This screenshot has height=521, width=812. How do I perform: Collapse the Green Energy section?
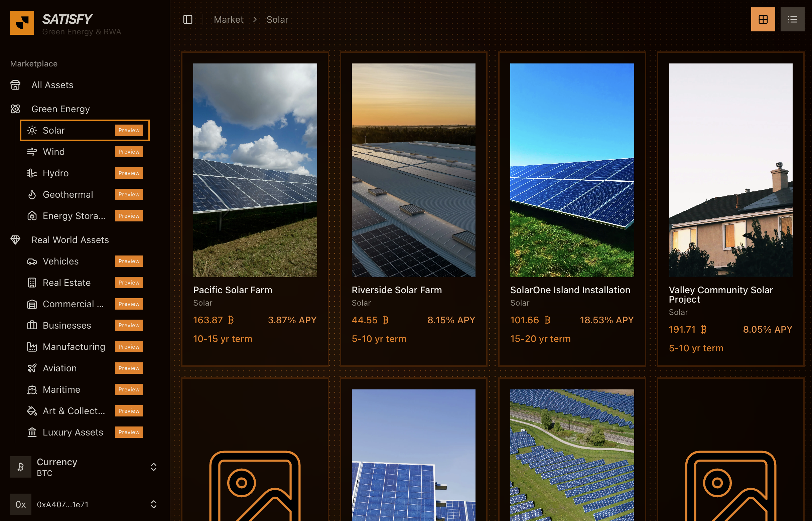point(60,109)
